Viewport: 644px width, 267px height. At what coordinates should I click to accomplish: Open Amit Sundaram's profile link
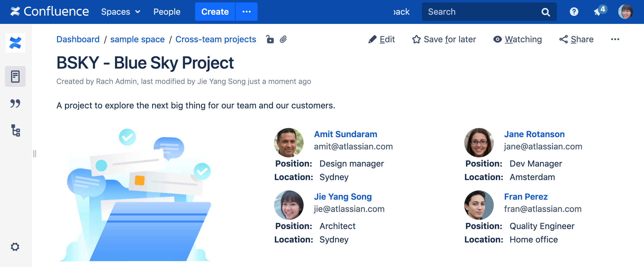coord(345,134)
